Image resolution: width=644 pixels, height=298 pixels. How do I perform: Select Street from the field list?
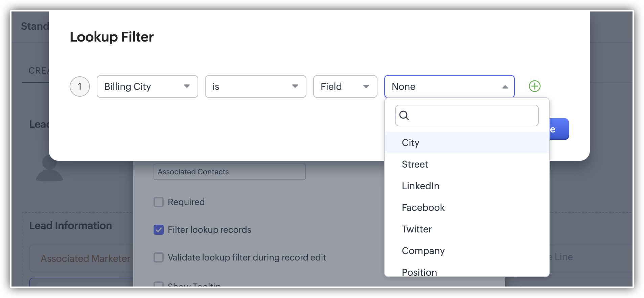coord(415,164)
